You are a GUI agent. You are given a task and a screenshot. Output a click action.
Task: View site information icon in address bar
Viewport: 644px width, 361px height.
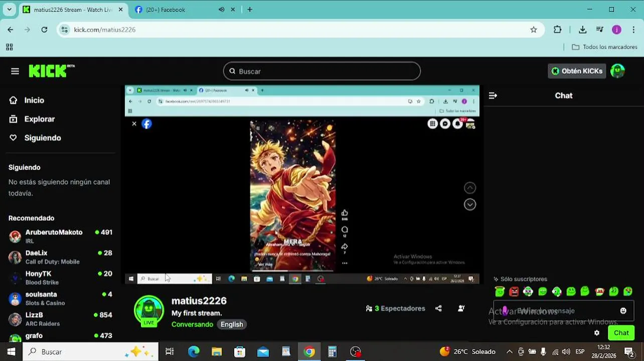pyautogui.click(x=64, y=30)
